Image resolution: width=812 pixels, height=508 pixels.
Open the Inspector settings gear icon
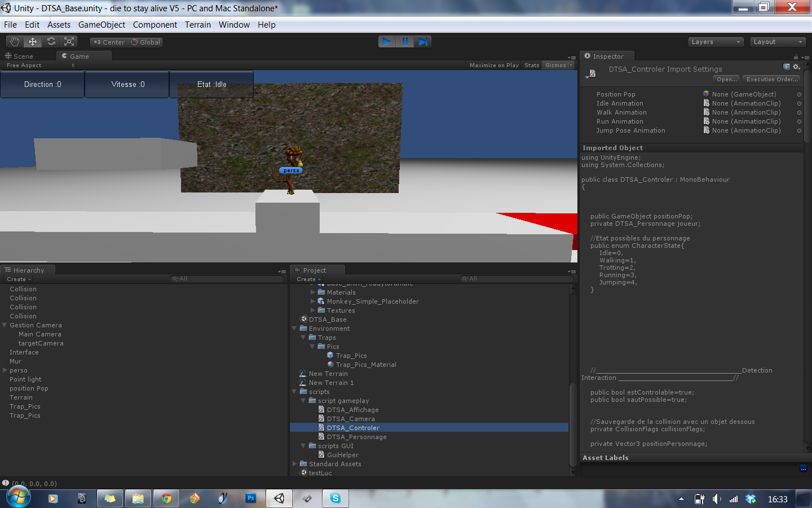796,67
